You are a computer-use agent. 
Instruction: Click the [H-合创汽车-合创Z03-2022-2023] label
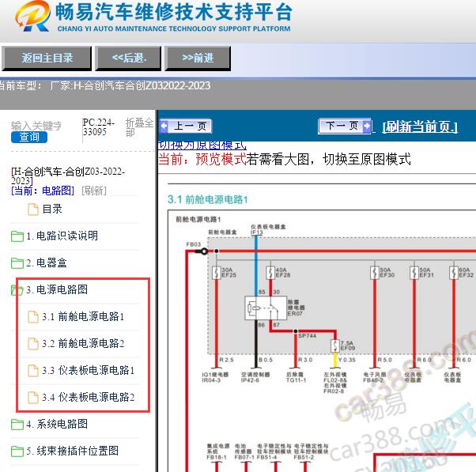coord(68,176)
